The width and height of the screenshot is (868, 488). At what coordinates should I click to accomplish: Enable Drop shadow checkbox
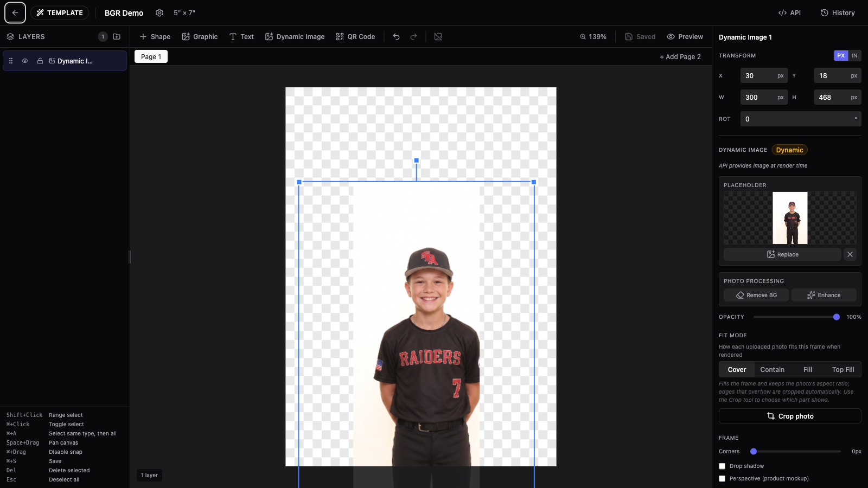[722, 466]
